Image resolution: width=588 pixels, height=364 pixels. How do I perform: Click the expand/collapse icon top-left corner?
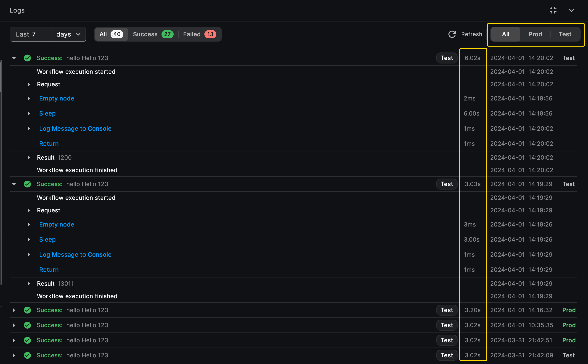point(553,10)
